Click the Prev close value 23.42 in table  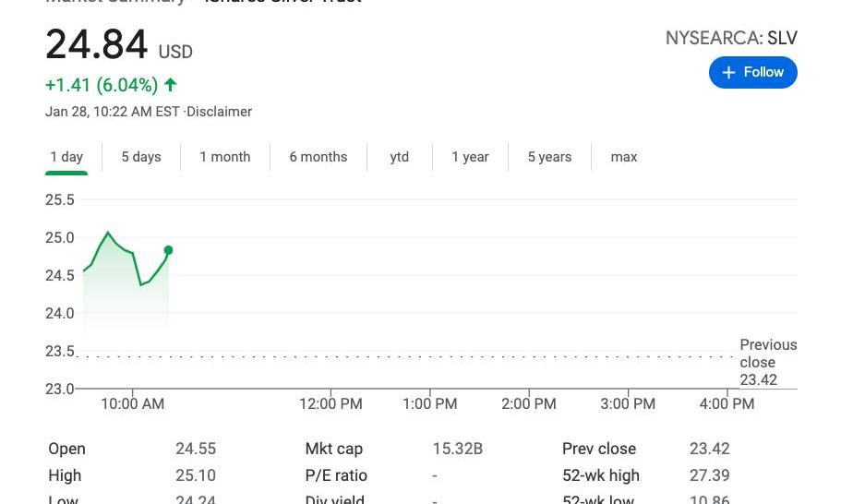click(x=710, y=449)
